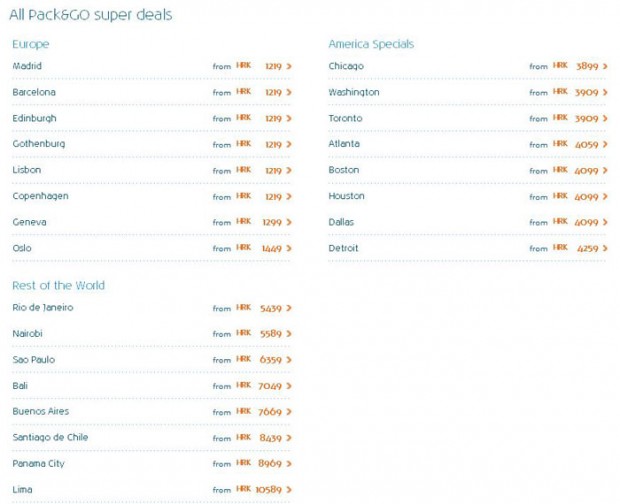Click the arrow icon on Oslo row
Image resolution: width=620 pixels, height=504 pixels.
tap(289, 248)
